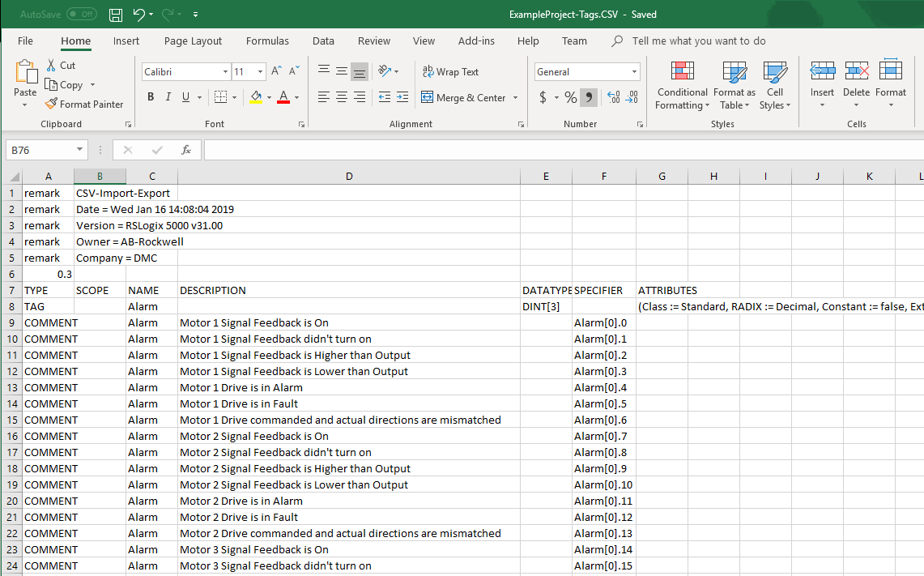This screenshot has width=924, height=576.
Task: Toggle the AutoSave switch
Action: [x=81, y=14]
